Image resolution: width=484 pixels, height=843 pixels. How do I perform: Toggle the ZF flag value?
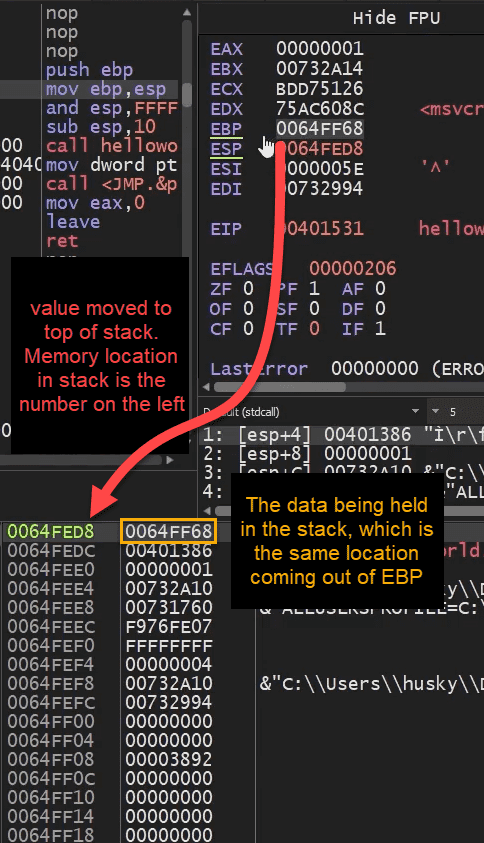[248, 289]
